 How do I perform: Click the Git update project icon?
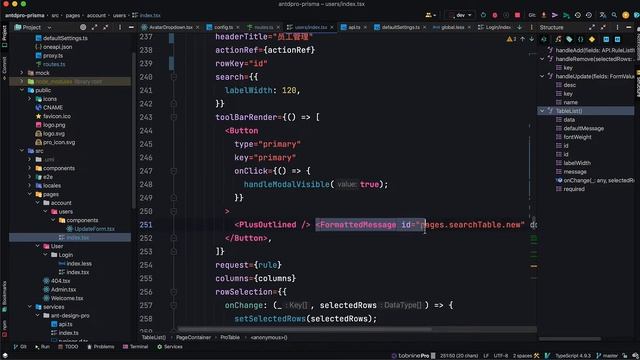pyautogui.click(x=544, y=15)
